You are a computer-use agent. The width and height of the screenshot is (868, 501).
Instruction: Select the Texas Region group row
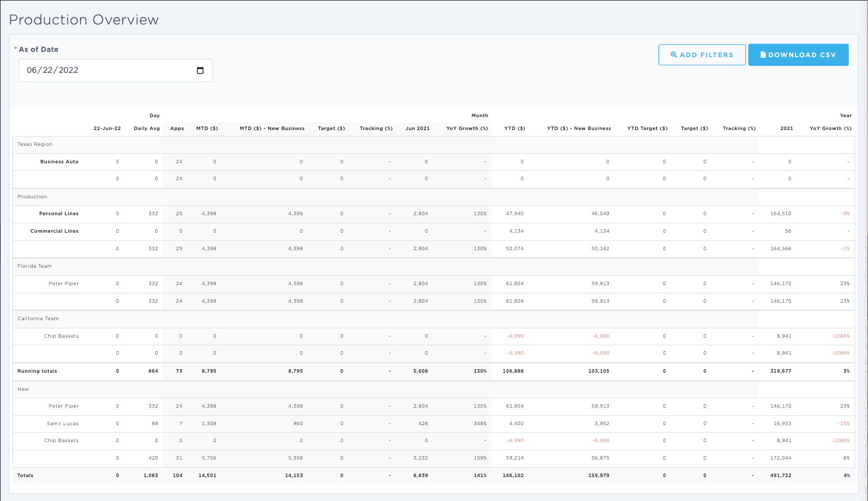[x=35, y=144]
